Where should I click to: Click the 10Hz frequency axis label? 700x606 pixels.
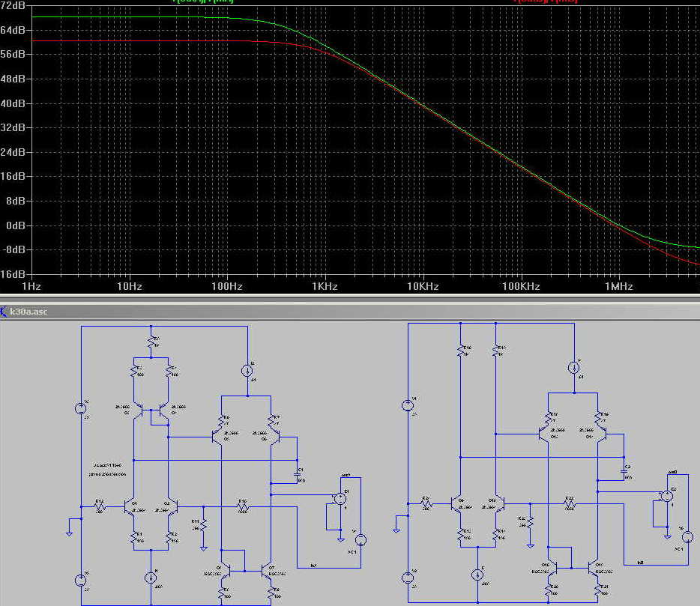(x=130, y=286)
